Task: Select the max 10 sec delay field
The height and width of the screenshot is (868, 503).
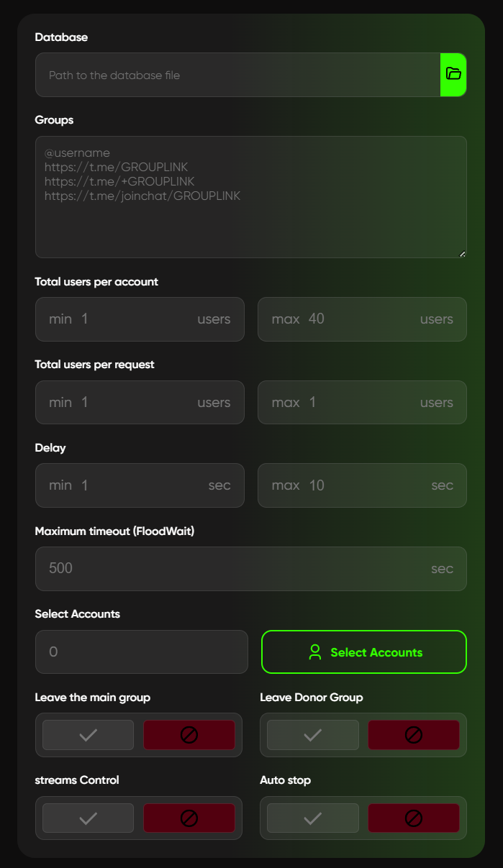Action: click(x=362, y=485)
